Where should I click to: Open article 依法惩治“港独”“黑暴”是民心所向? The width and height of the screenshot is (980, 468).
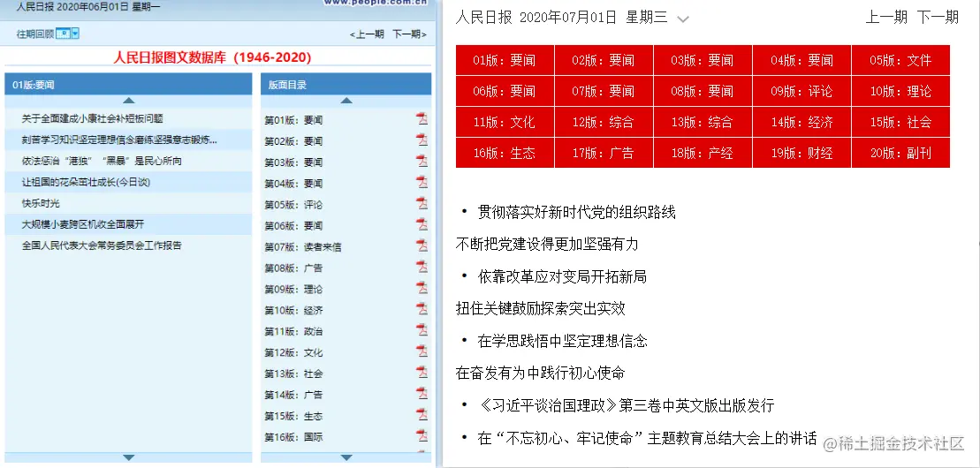tap(102, 162)
